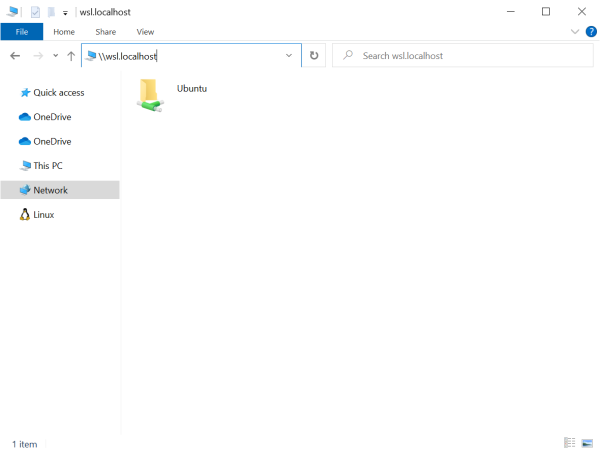
Task: Switch to Large icons view in status bar
Action: click(587, 443)
